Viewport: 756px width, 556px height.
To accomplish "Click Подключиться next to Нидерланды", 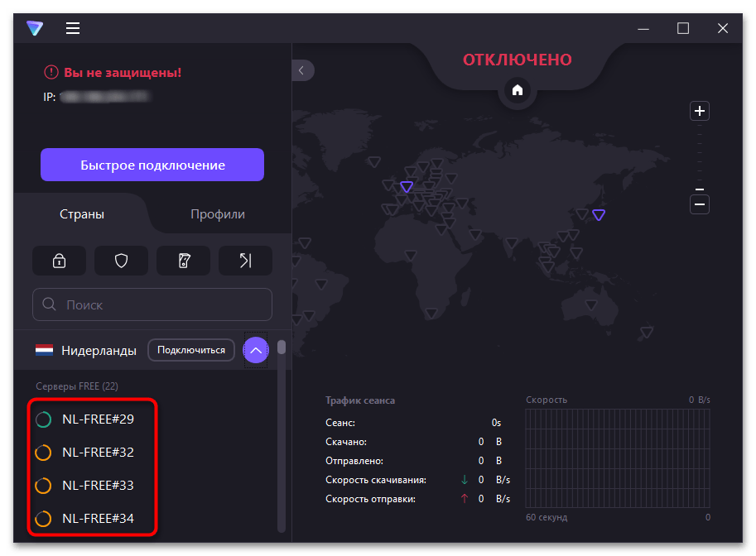I will pyautogui.click(x=191, y=350).
